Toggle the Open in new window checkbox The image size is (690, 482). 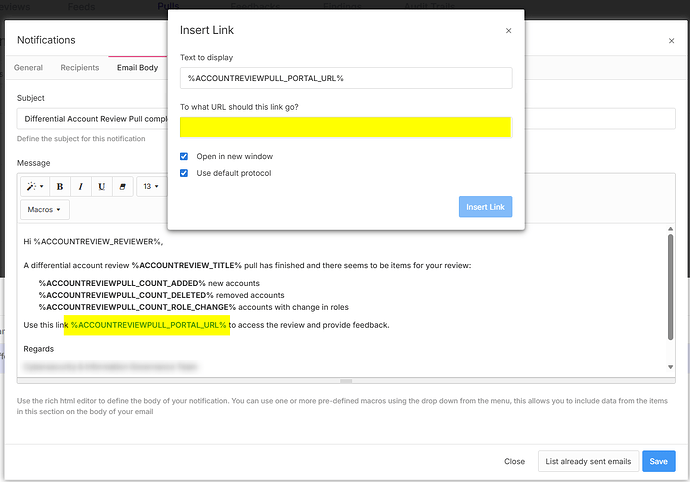184,156
